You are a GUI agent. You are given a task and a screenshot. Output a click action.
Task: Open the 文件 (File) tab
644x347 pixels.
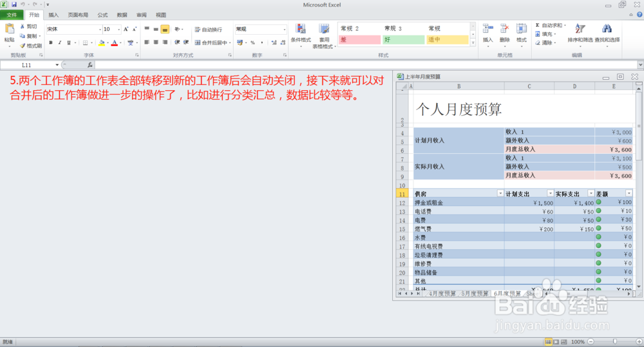[x=12, y=15]
